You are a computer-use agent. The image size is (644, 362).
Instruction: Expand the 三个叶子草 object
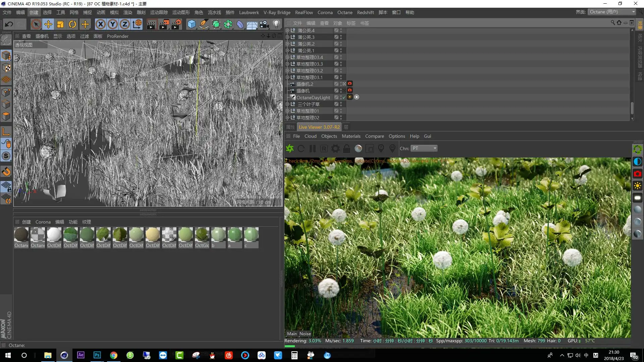click(x=287, y=104)
